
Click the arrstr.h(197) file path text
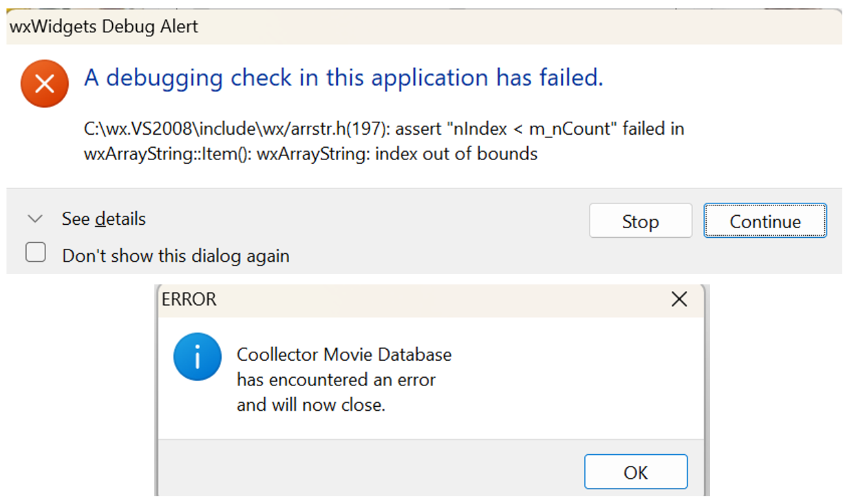pos(237,129)
